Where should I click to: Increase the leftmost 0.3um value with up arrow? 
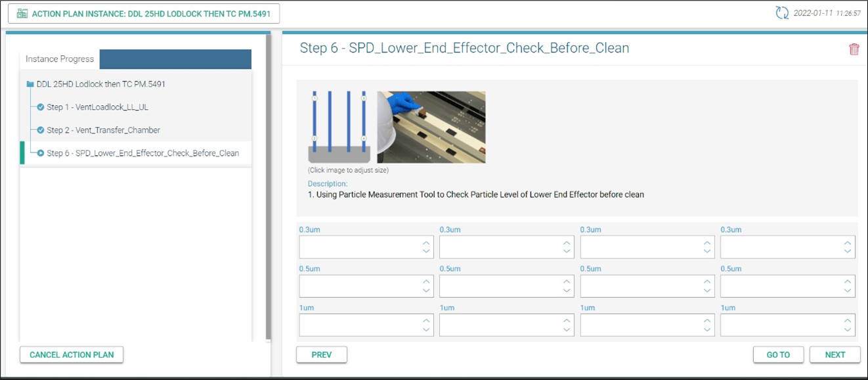(x=426, y=243)
